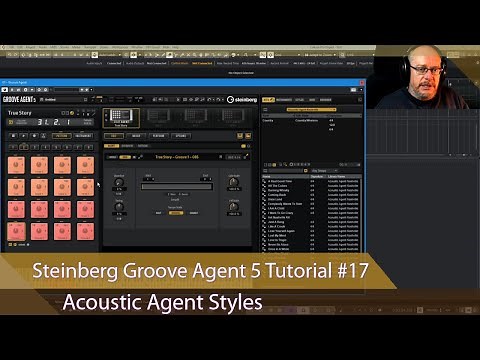Select pad group 5

coord(56,147)
